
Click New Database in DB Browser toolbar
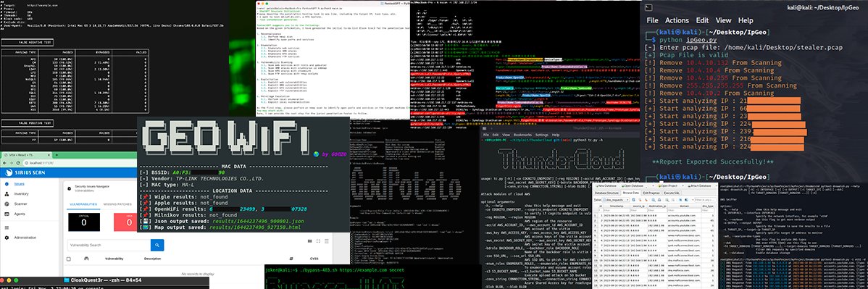[606, 186]
